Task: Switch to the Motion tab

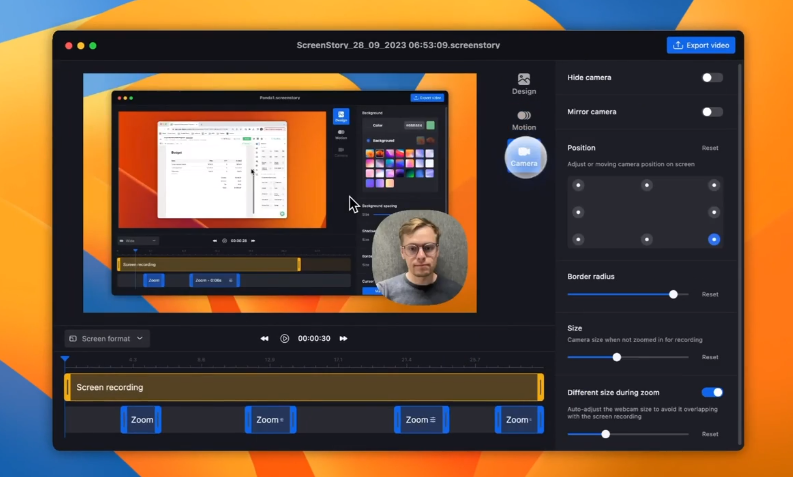Action: click(x=523, y=121)
